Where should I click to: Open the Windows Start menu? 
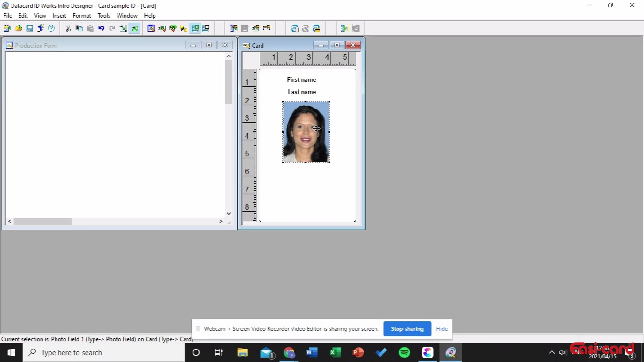pos(11,353)
